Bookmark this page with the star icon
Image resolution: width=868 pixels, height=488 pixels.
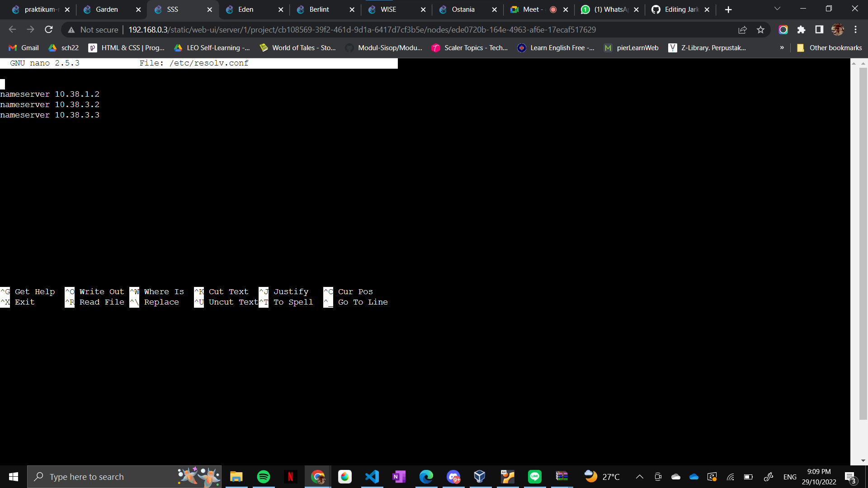760,30
